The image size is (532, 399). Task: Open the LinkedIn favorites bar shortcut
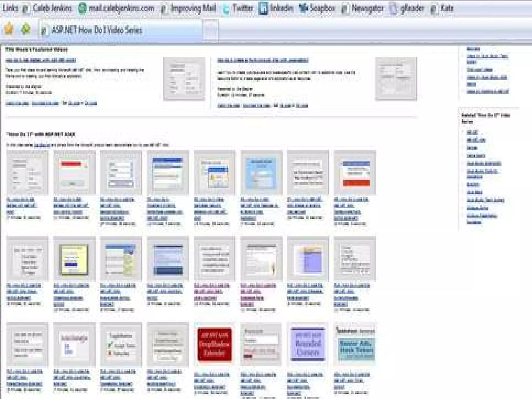(276, 8)
